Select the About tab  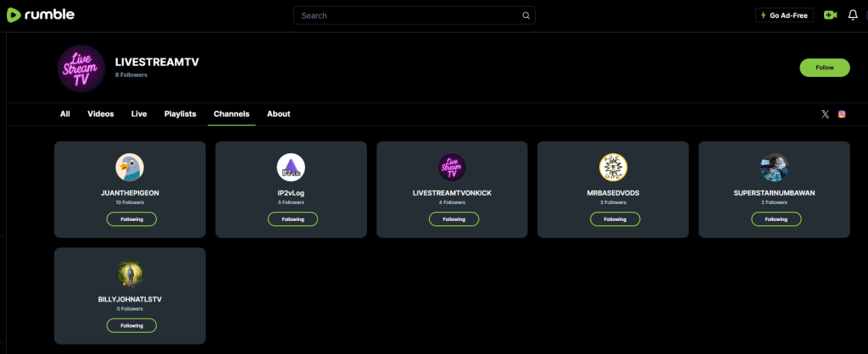point(278,114)
